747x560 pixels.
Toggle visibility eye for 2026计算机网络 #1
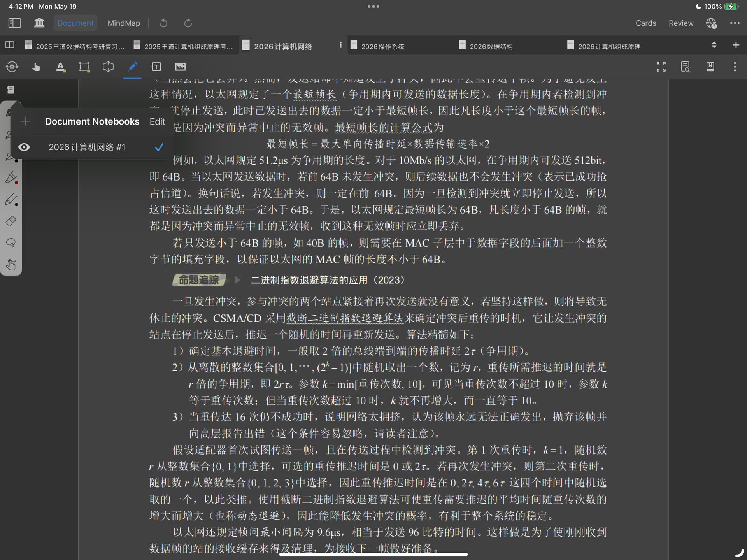24,147
